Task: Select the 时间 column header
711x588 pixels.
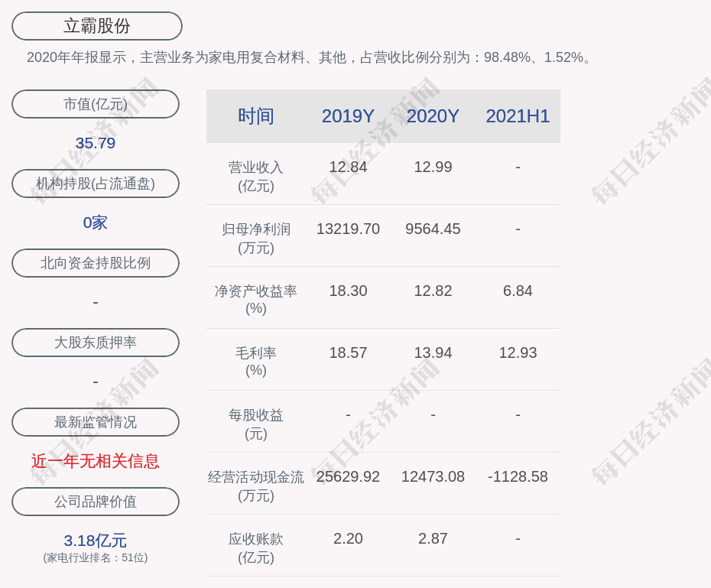Action: click(256, 116)
